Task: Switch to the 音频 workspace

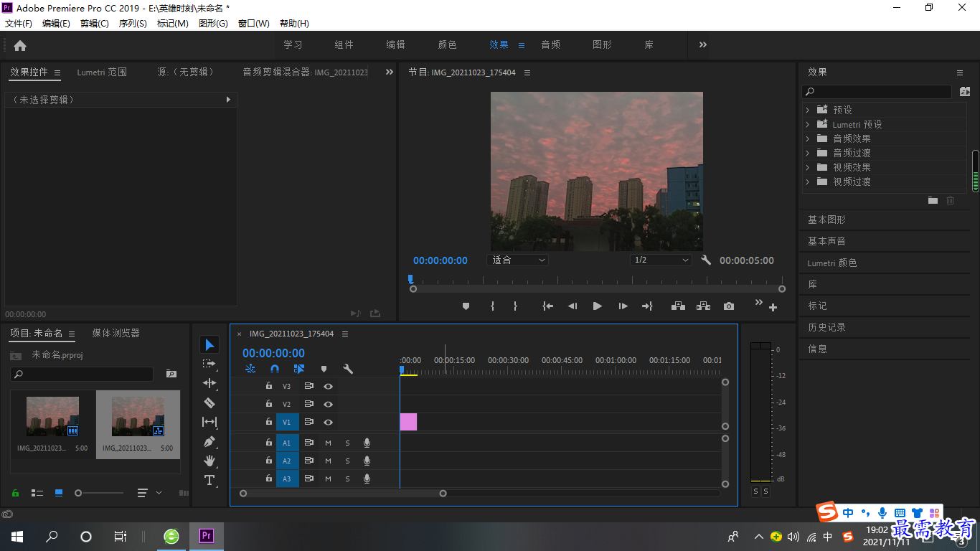Action: [551, 44]
